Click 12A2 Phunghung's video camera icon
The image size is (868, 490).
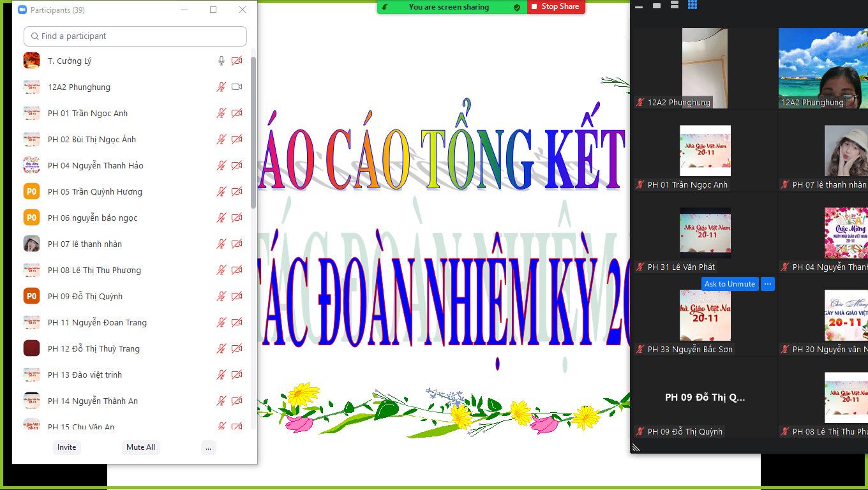coord(237,87)
